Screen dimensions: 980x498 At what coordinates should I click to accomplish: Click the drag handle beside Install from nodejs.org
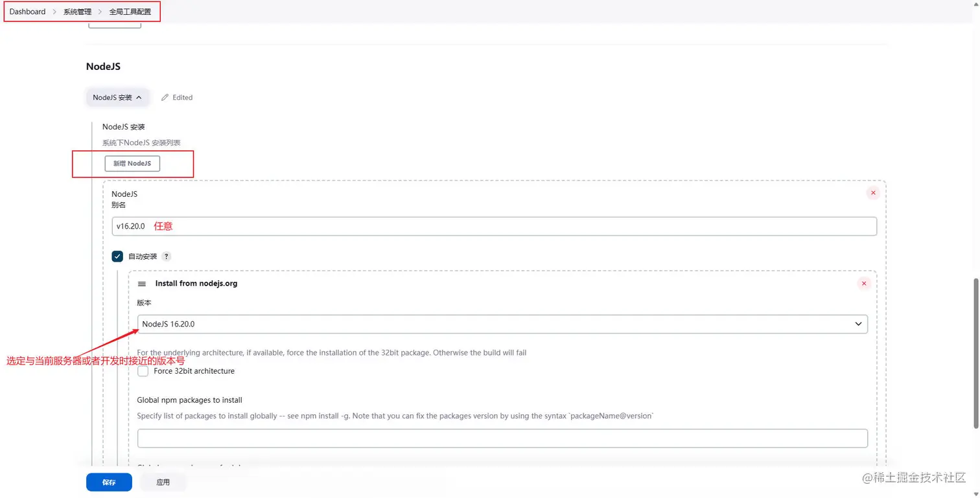click(x=142, y=284)
